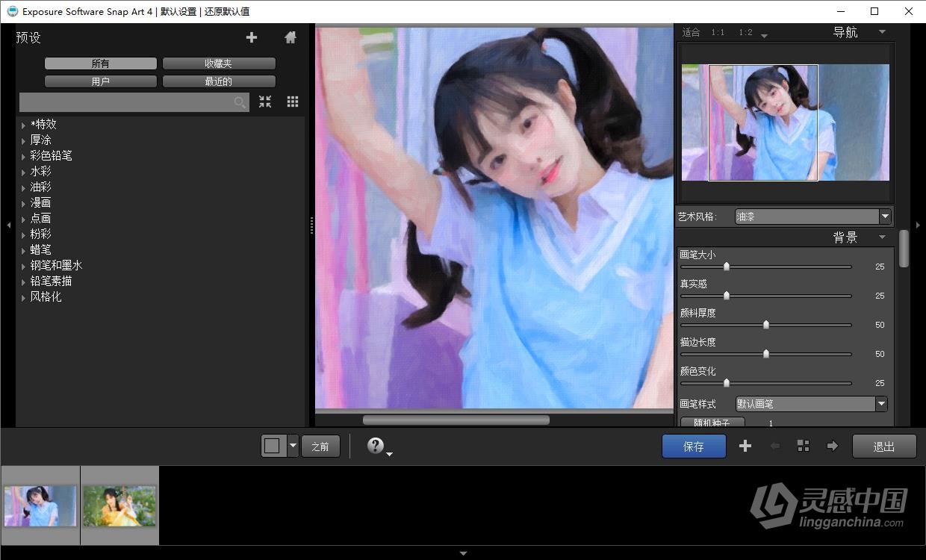Expand the 厚涂 preset category

(x=24, y=141)
